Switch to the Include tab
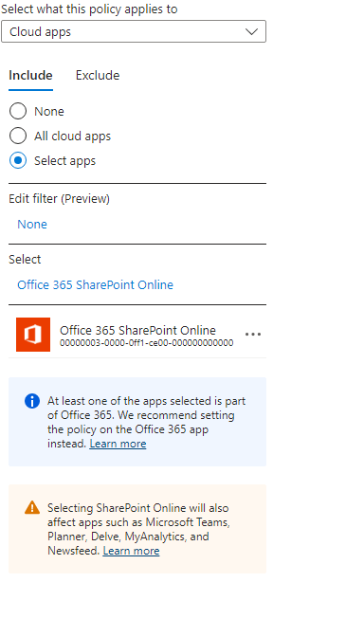The width and height of the screenshot is (364, 619). coord(30,75)
